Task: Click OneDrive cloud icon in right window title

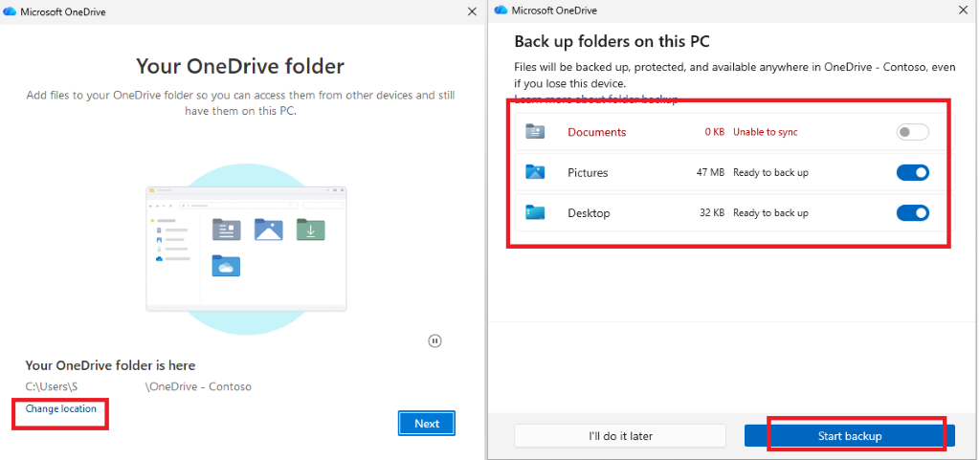Action: (501, 10)
